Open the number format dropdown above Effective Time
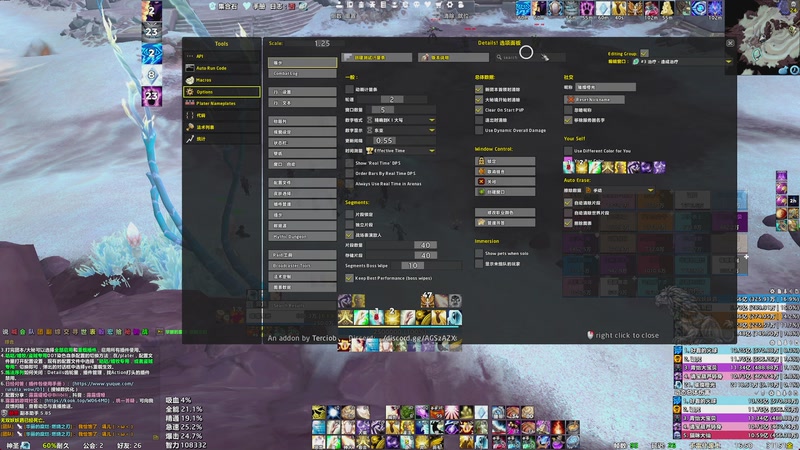The image size is (800, 450). tap(401, 120)
